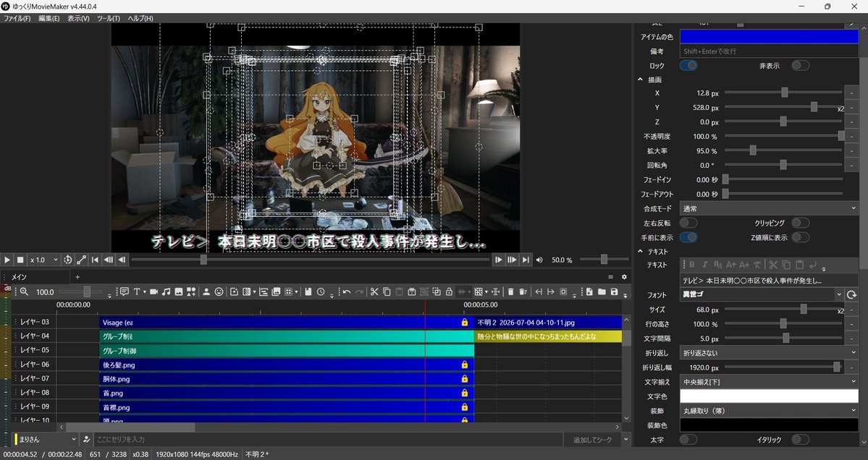Click the scissors cut icon in the timeline toolbar

[x=374, y=292]
